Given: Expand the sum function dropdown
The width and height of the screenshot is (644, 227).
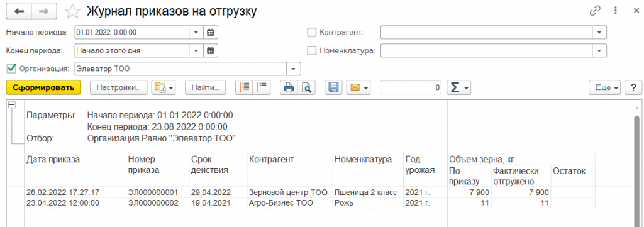Looking at the screenshot, I should 458,87.
